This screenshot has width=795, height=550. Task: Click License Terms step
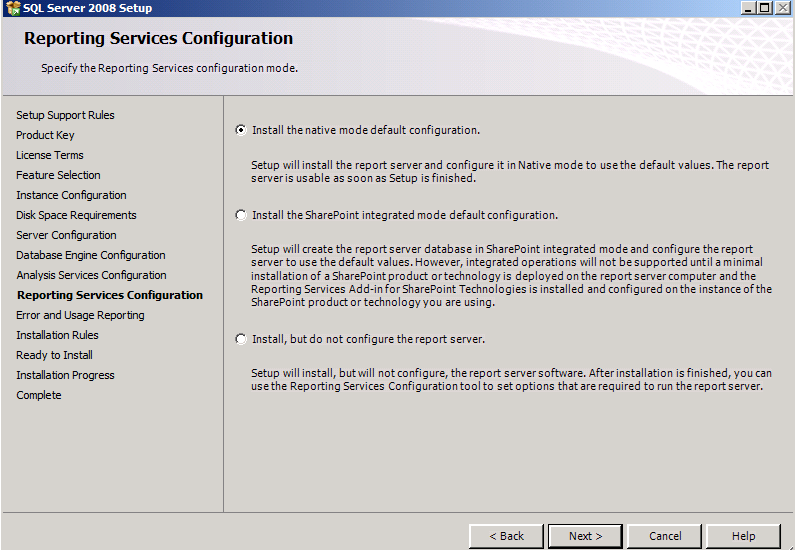[50, 155]
